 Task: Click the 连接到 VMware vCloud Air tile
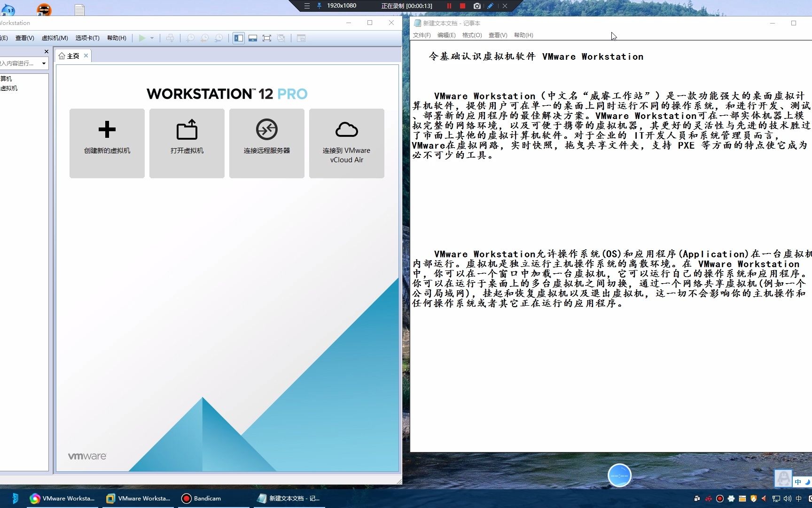coord(347,143)
